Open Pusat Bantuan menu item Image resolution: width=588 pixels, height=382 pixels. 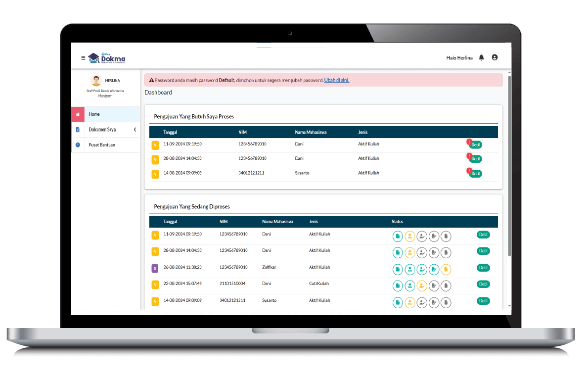[x=102, y=145]
